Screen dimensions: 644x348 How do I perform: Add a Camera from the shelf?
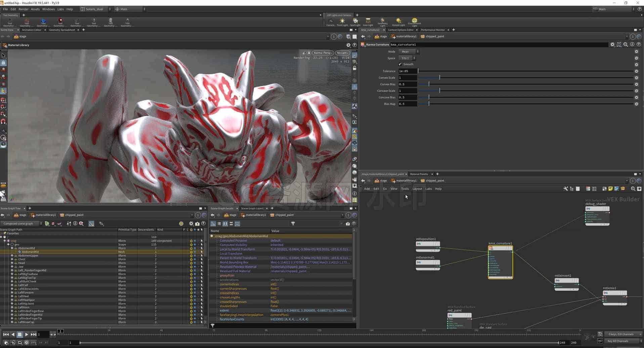pyautogui.click(x=330, y=22)
